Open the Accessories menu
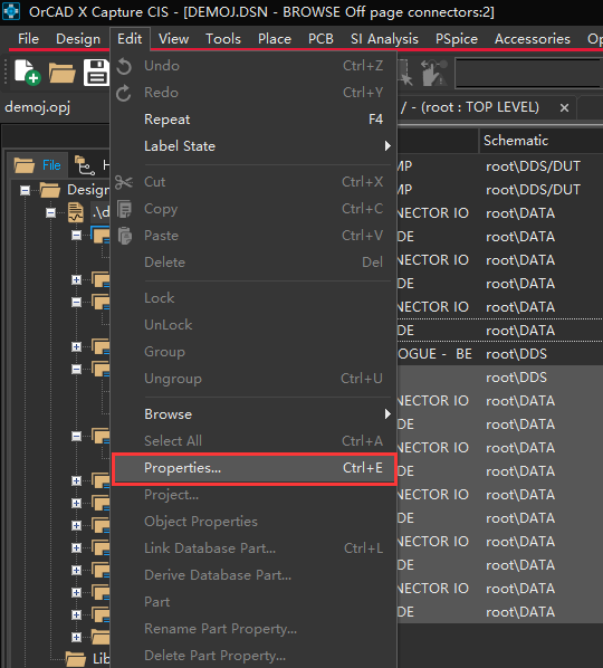This screenshot has width=603, height=668. coord(532,39)
